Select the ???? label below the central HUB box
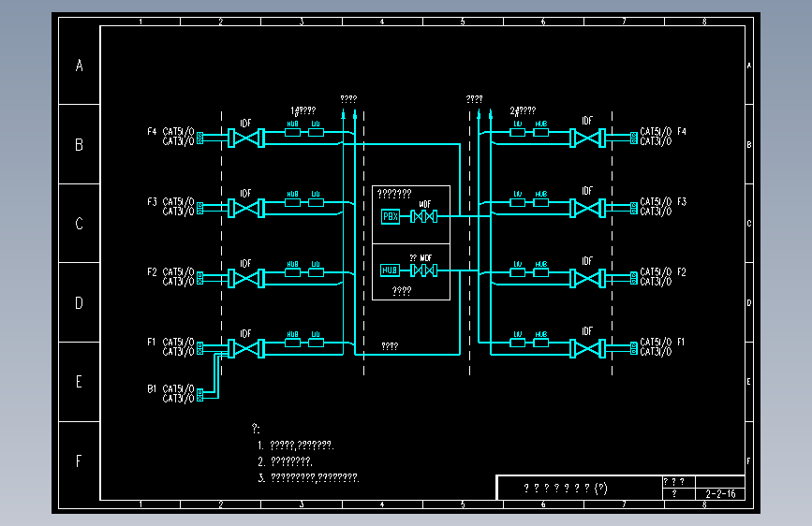The image size is (812, 526). (x=402, y=291)
